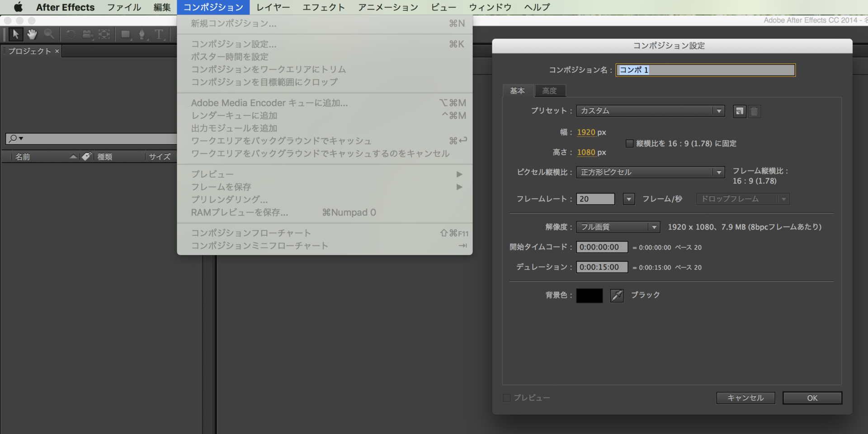
Task: Choose コンポジションフローチャート menu item
Action: (x=325, y=233)
